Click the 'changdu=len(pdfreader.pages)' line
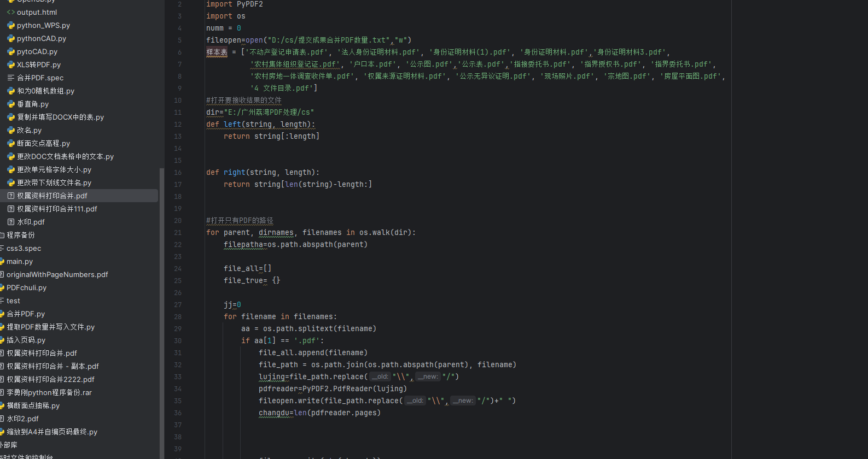Viewport: 868px width, 459px height. click(320, 413)
